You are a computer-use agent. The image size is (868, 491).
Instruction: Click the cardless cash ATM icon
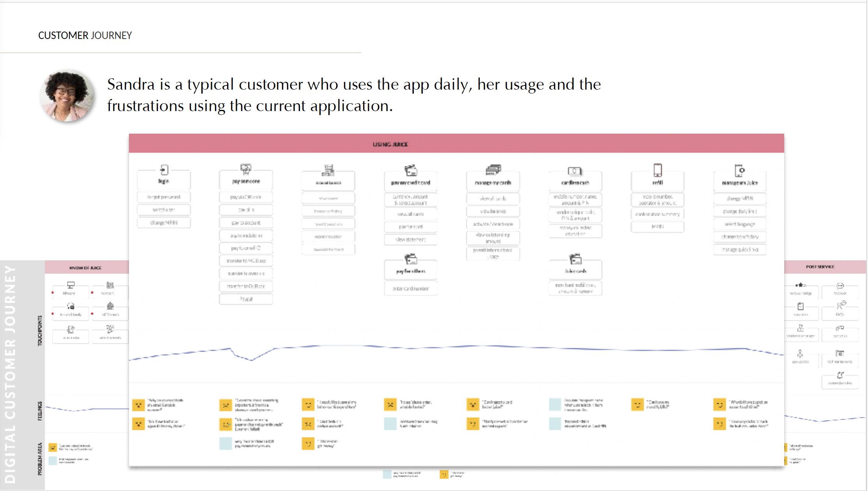point(575,171)
